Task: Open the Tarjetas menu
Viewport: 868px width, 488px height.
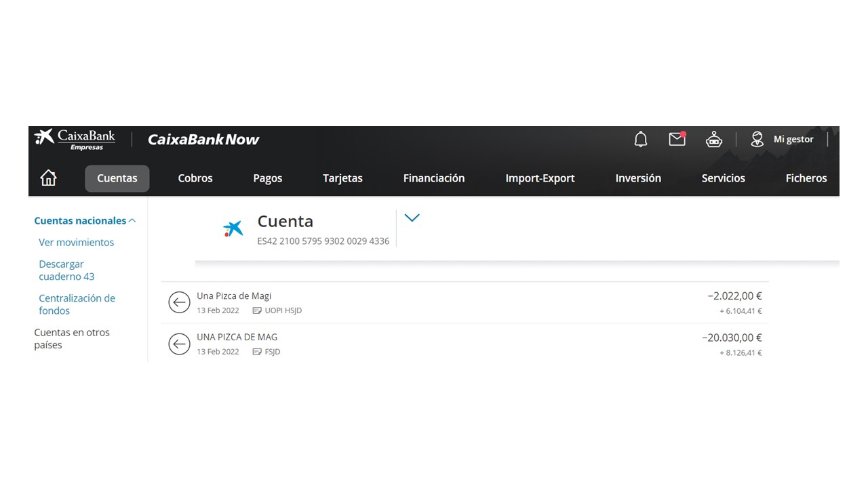Action: [342, 178]
